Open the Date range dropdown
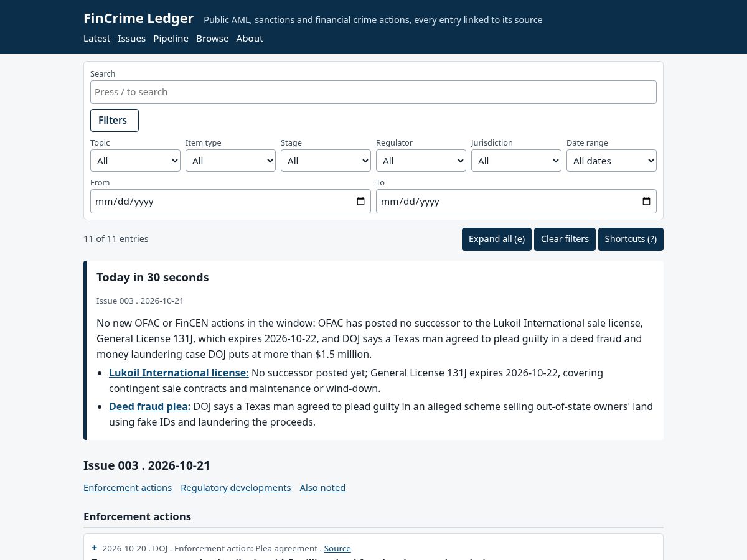This screenshot has height=560, width=747. coord(611,161)
